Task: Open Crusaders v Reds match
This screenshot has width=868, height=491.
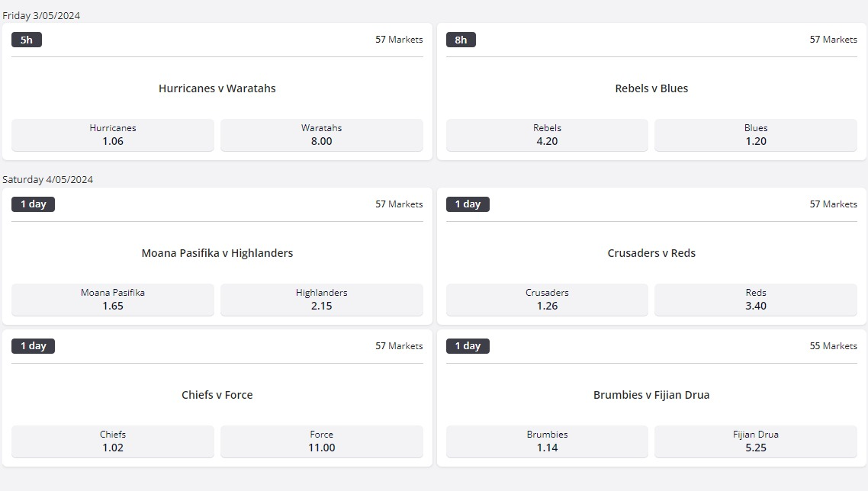Action: 651,253
